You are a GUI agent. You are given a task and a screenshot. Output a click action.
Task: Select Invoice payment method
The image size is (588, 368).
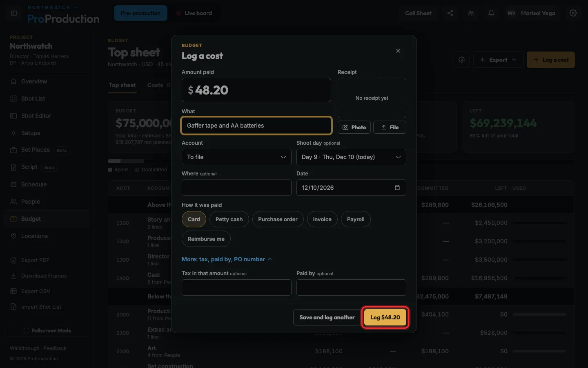click(322, 219)
